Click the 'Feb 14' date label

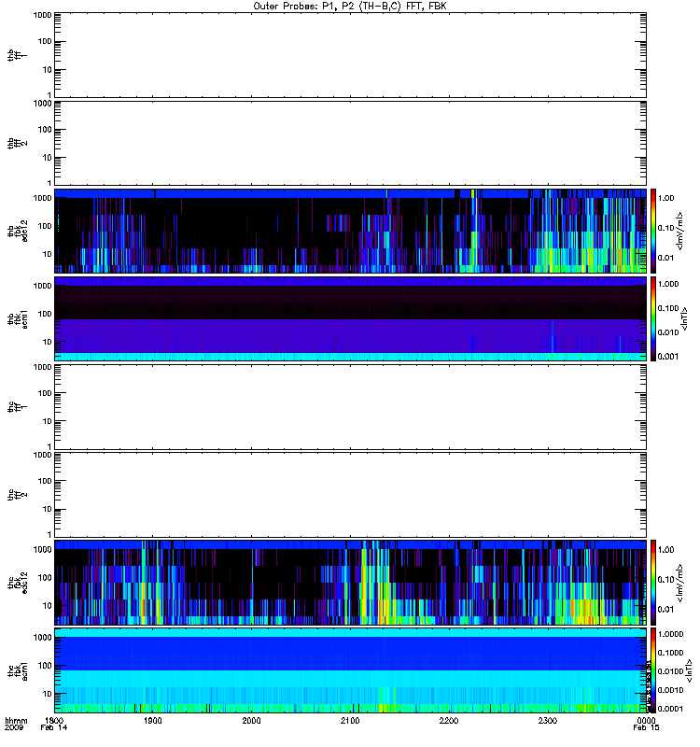coord(54,727)
